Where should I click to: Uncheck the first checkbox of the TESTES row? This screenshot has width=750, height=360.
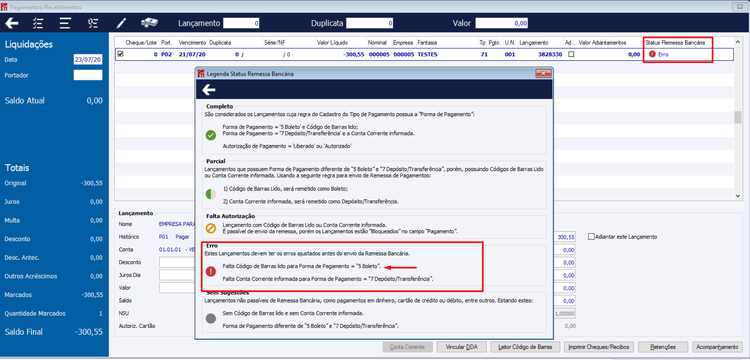(120, 55)
